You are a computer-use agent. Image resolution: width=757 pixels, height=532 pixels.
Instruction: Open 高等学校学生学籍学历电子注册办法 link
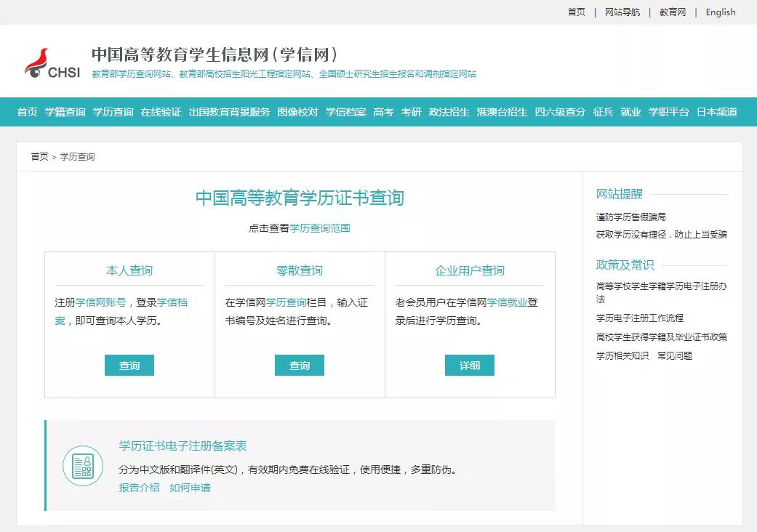662,292
